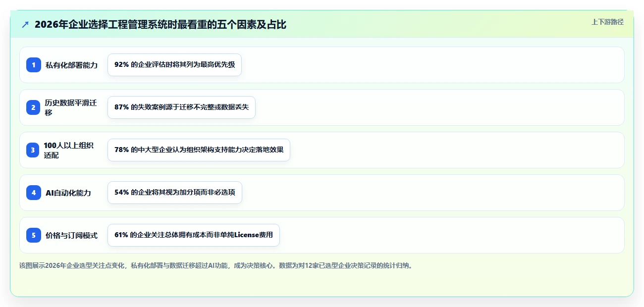Click the trend arrow icon beside the title

(x=25, y=24)
